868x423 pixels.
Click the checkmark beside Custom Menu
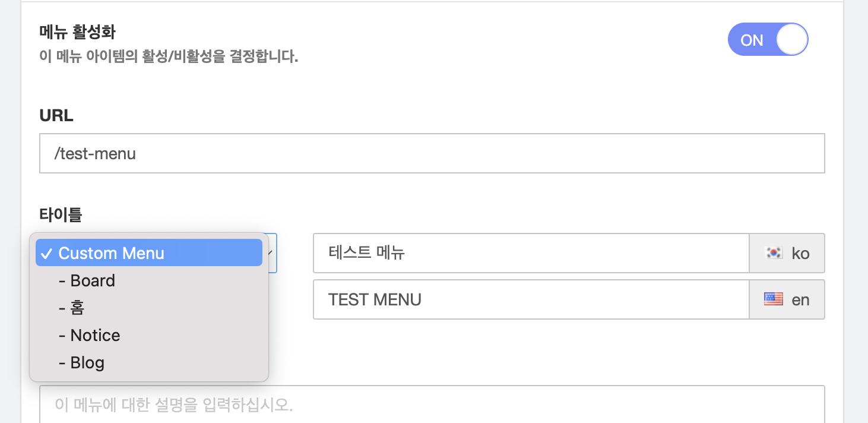[46, 252]
